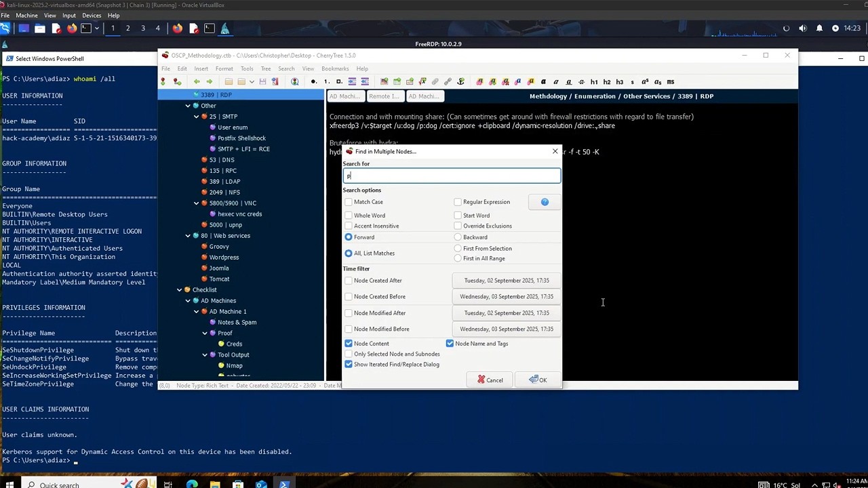Tick the Accent Insensitive checkbox
This screenshot has height=488, width=868.
pos(349,226)
